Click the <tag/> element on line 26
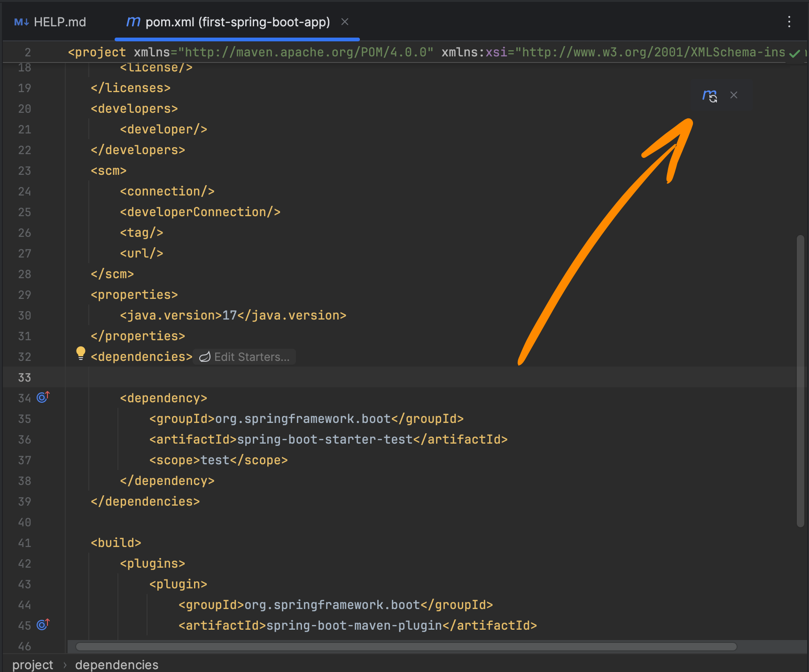The width and height of the screenshot is (809, 672). coord(141,233)
